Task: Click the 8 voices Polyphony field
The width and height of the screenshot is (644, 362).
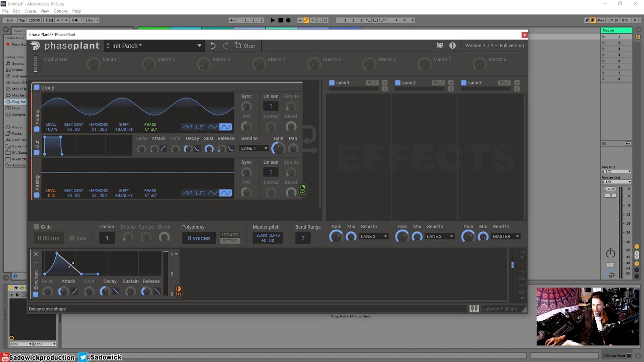Action: 199,238
